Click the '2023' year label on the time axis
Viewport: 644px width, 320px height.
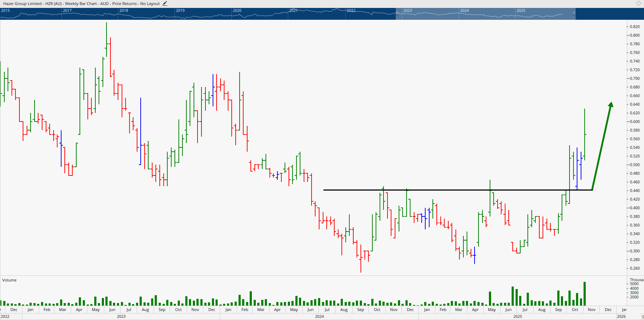point(121,316)
